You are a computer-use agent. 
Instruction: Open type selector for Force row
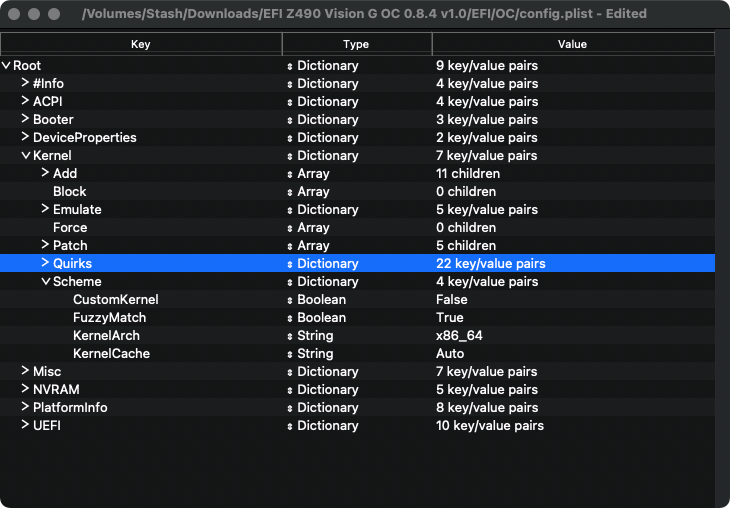pos(290,228)
